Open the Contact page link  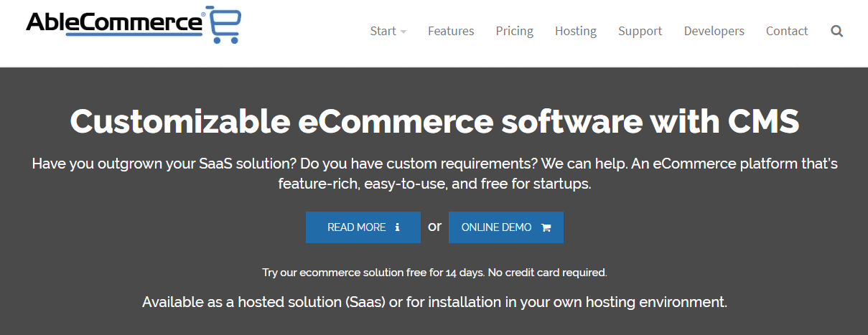click(787, 31)
